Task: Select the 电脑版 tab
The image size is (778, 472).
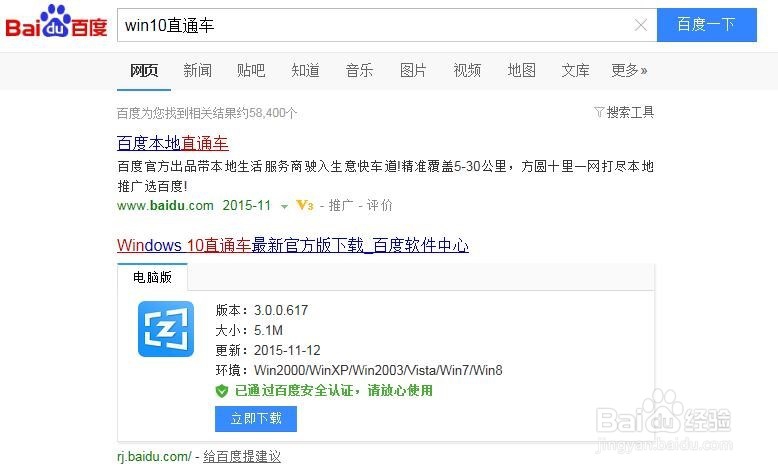Action: [152, 277]
